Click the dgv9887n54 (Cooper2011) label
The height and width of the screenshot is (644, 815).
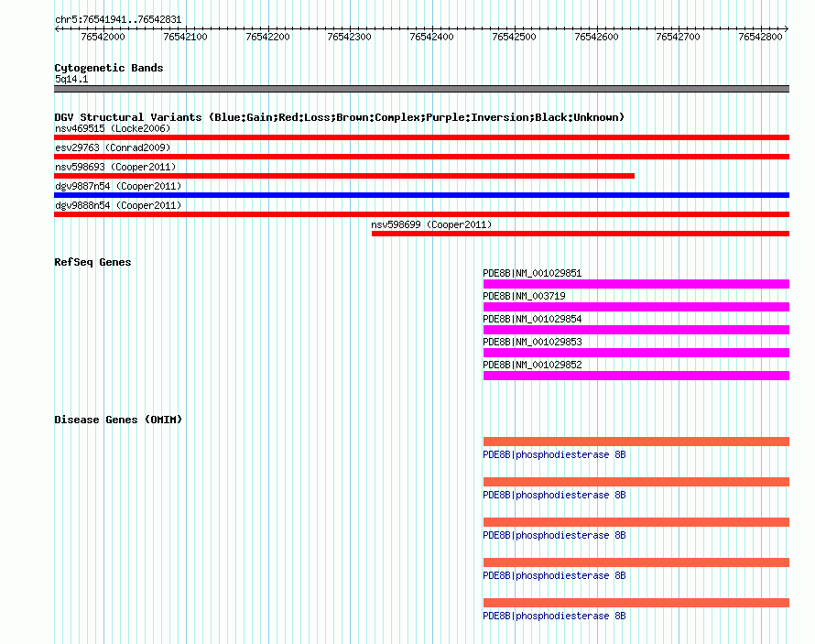pos(118,186)
